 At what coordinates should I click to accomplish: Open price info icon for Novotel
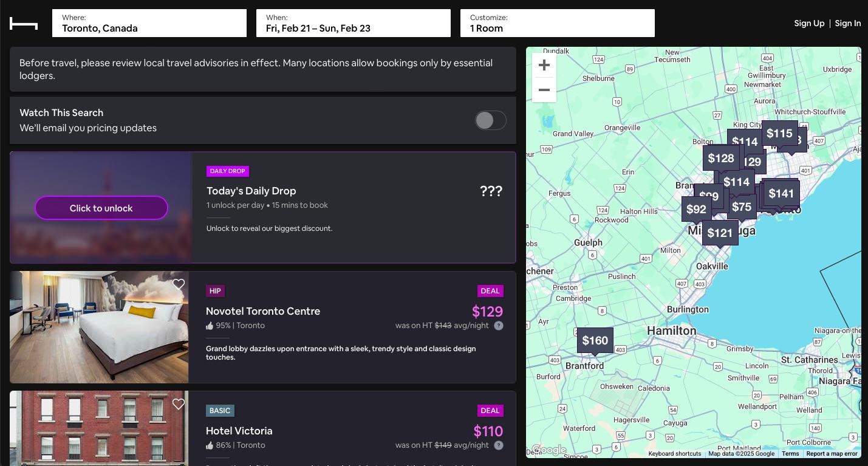coord(499,326)
